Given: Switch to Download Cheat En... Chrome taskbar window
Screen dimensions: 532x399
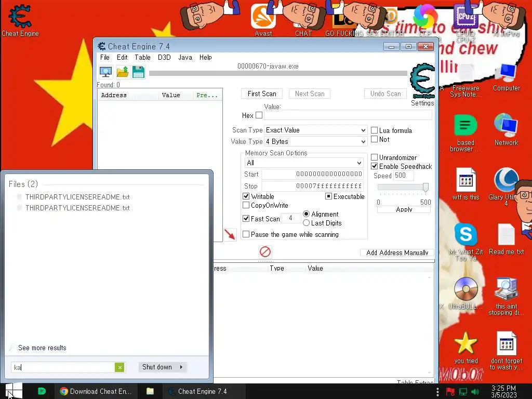Looking at the screenshot, I should tap(96, 391).
